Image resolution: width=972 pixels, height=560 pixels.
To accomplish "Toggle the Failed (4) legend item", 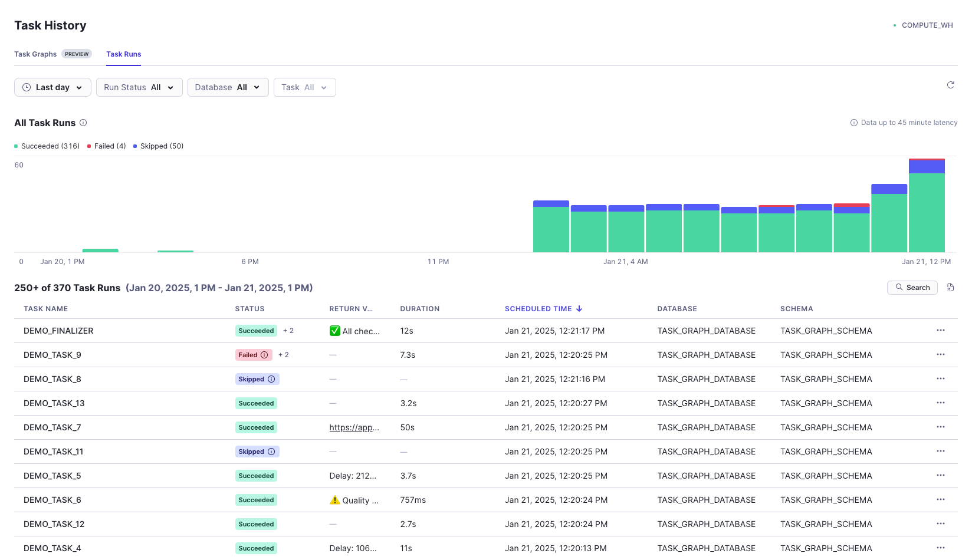I will [x=107, y=146].
